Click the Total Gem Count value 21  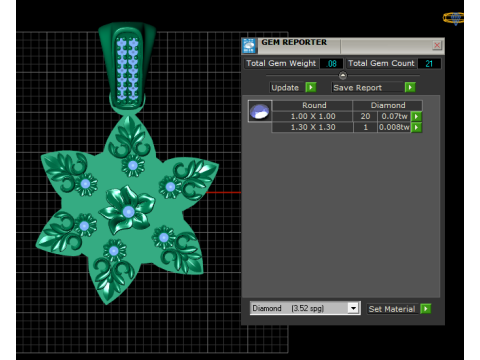click(x=429, y=64)
